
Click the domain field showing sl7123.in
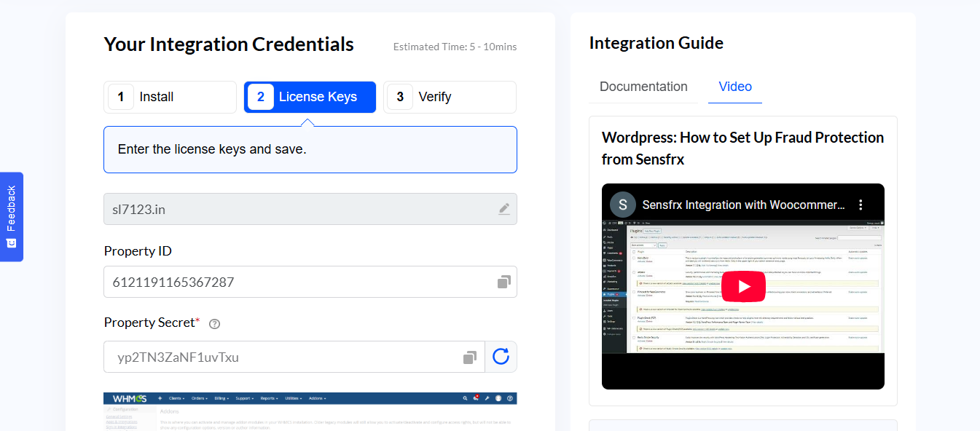coord(310,209)
